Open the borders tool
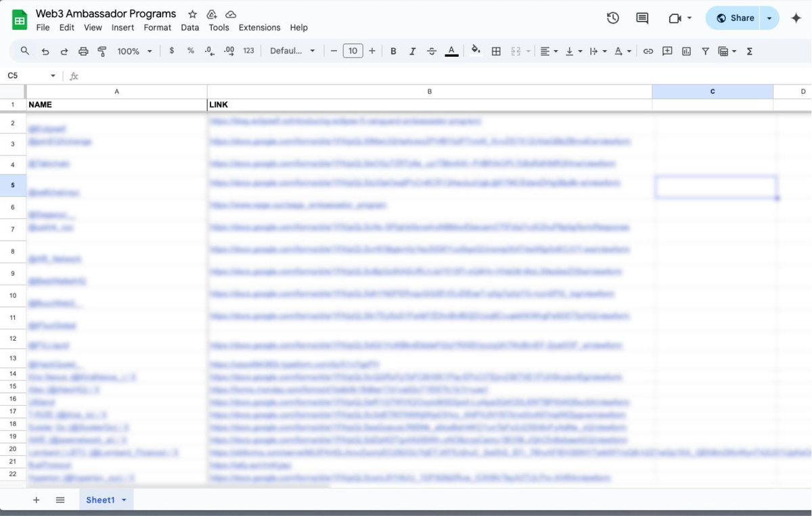This screenshot has width=812, height=516. [x=496, y=51]
